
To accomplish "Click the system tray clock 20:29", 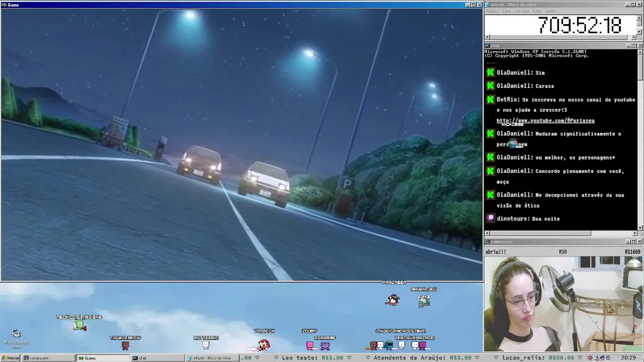I will click(x=628, y=358).
